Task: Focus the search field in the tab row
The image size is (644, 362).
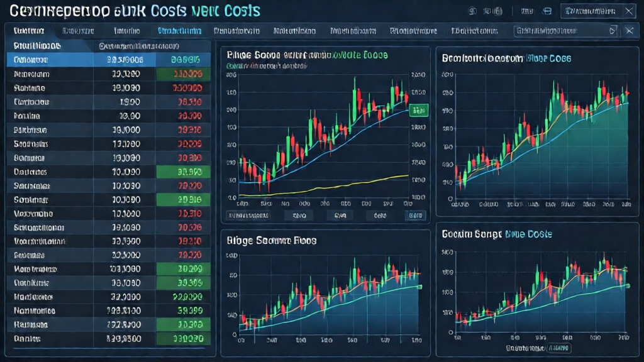Action: pyautogui.click(x=565, y=31)
